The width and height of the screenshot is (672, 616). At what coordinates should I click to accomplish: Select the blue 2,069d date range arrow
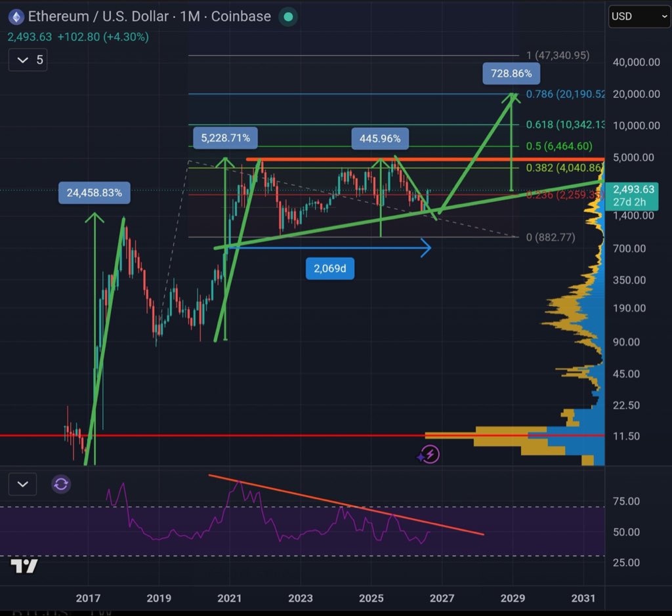click(330, 247)
